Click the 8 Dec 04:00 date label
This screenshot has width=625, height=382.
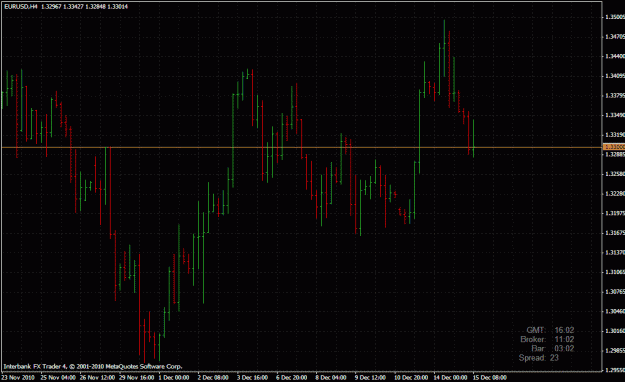[331, 377]
